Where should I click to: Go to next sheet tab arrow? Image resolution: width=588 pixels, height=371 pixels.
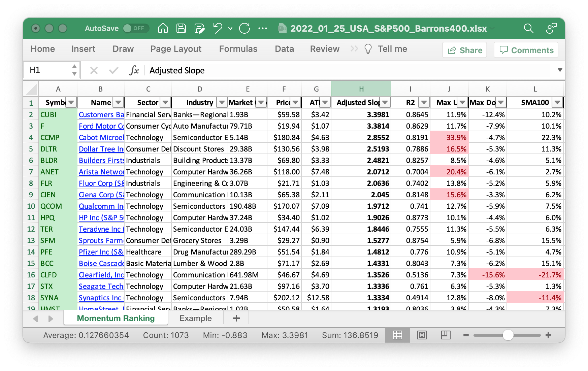(51, 318)
